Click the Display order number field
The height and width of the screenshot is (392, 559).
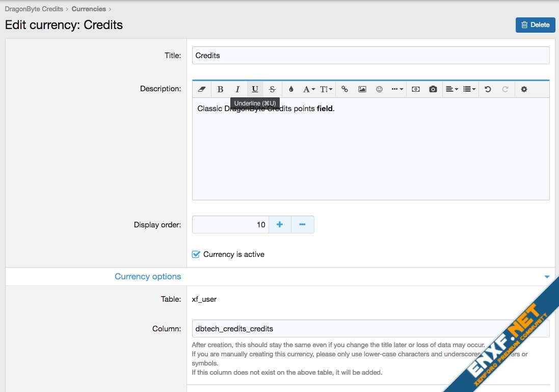coord(230,225)
